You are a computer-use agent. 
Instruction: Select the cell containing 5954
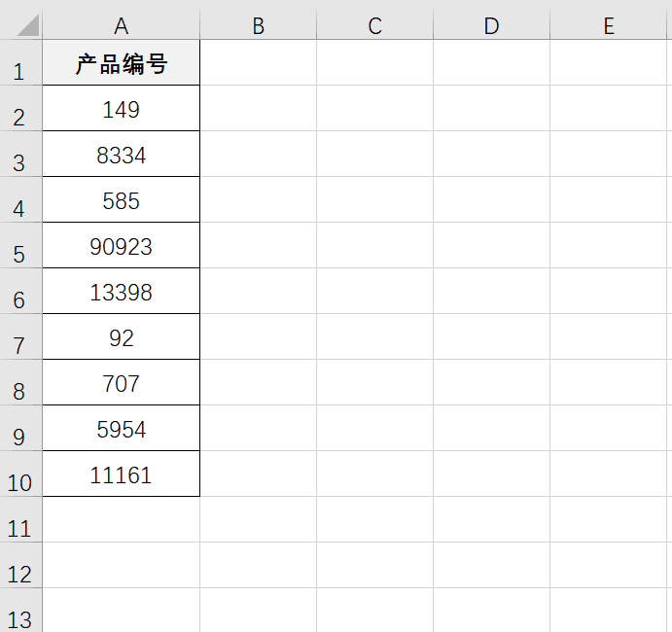122,428
